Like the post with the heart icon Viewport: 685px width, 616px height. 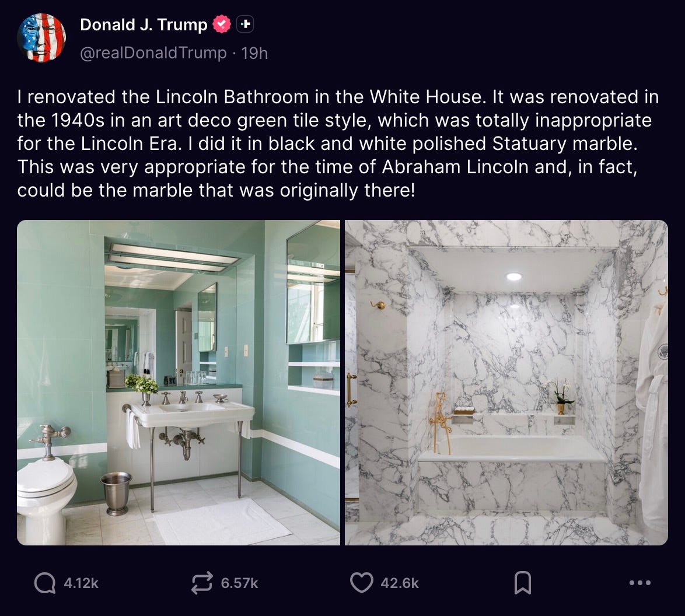362,583
